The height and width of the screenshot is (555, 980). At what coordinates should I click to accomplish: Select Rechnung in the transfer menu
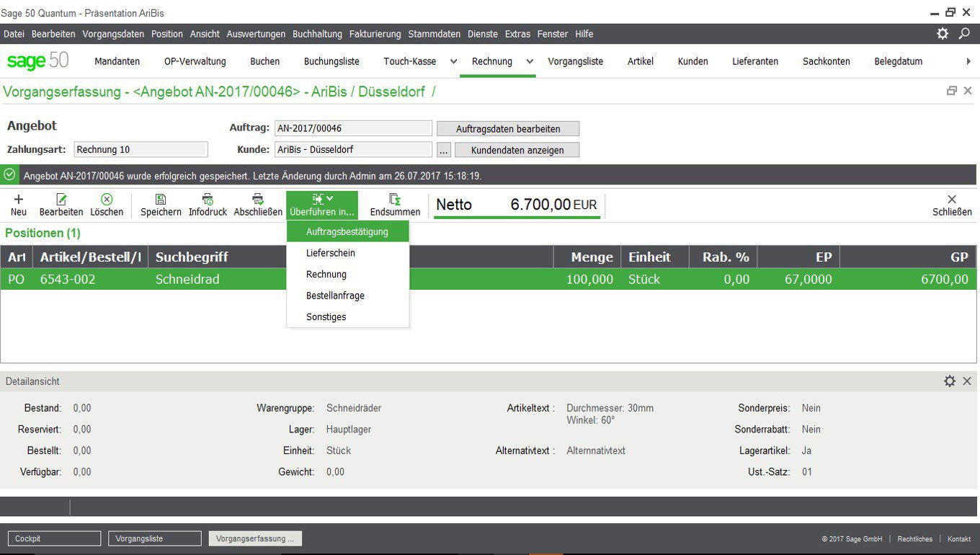tap(347, 274)
